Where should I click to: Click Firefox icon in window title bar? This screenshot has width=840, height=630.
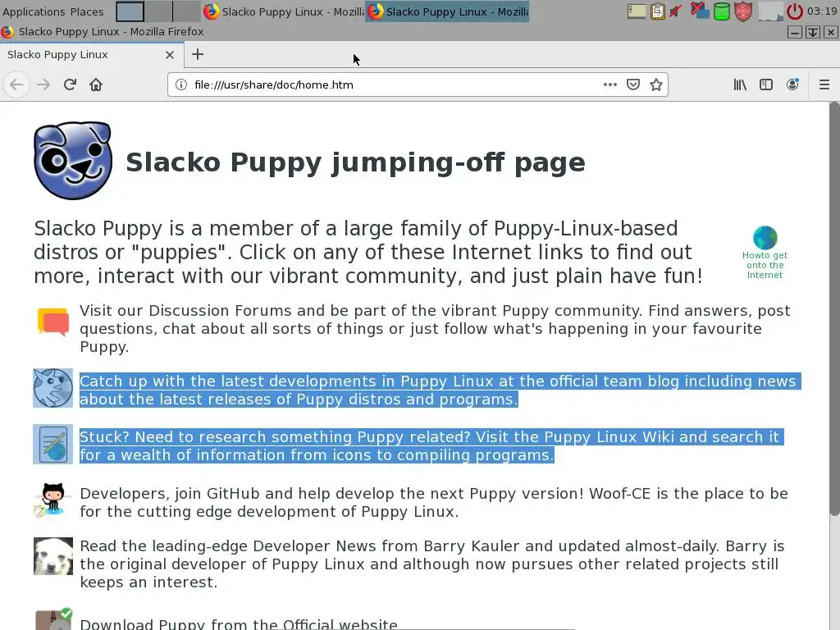(7, 32)
